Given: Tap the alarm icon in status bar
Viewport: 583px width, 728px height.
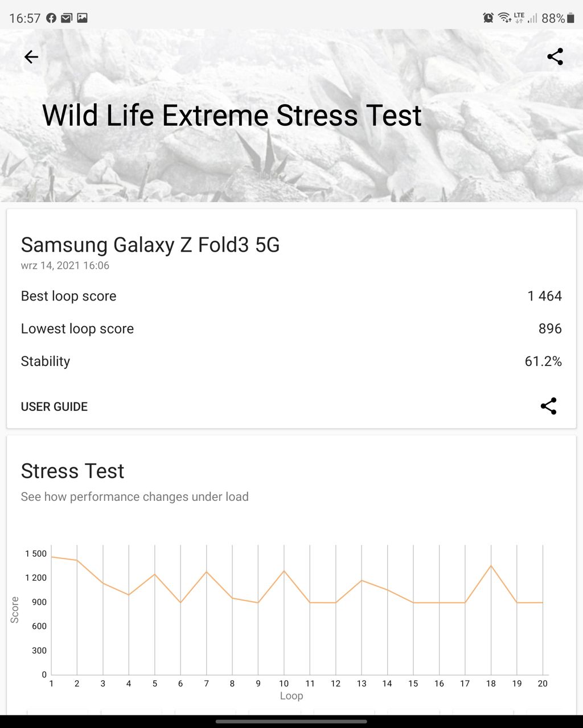Looking at the screenshot, I should tap(488, 18).
